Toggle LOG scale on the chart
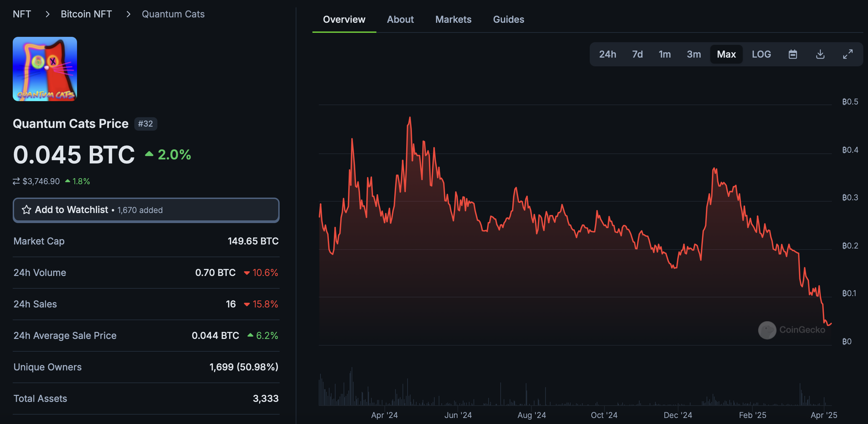Viewport: 868px width, 424px height. [761, 54]
